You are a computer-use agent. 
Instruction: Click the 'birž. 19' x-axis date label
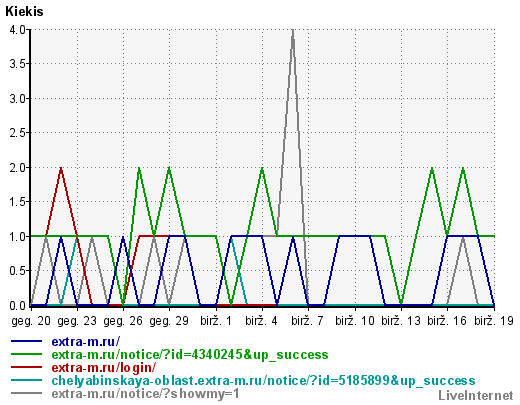(494, 321)
